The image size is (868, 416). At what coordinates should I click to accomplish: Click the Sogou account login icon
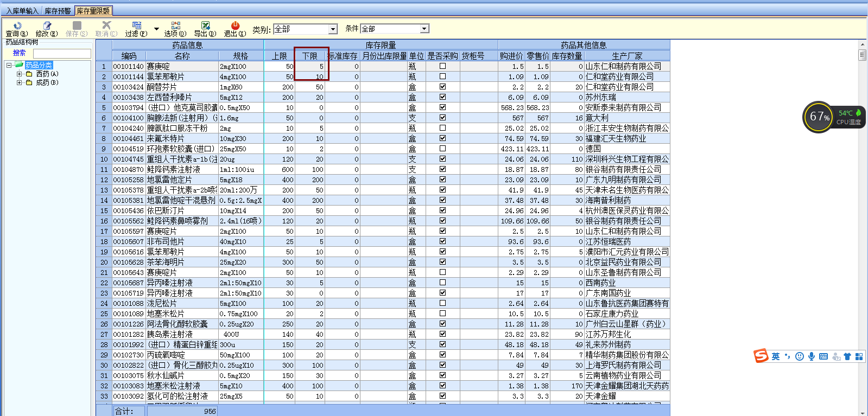(836, 356)
